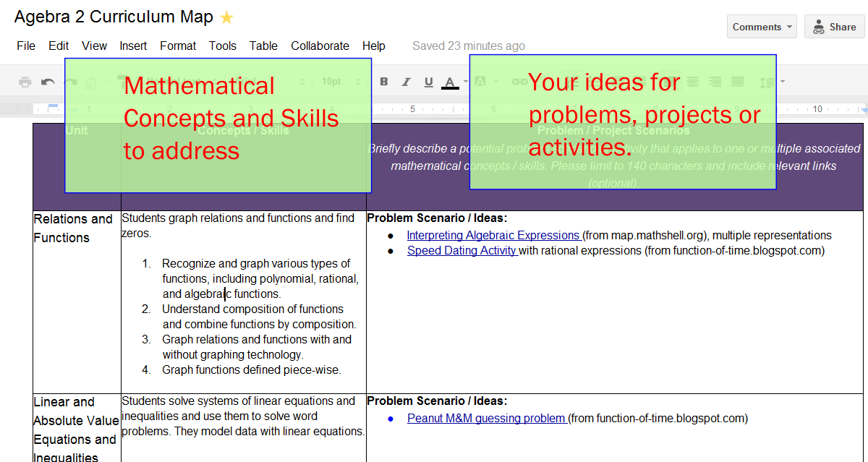
Task: Open the line spacing dropdown arrow
Action: tap(783, 82)
